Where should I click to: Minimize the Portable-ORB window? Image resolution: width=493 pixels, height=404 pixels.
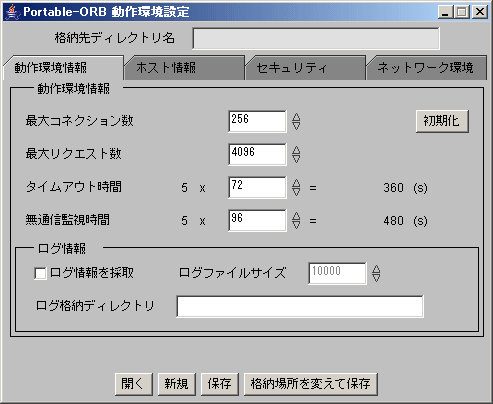[445, 12]
